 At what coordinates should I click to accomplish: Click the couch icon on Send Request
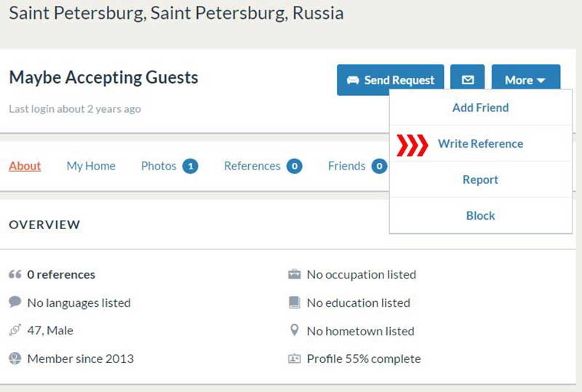tap(353, 80)
